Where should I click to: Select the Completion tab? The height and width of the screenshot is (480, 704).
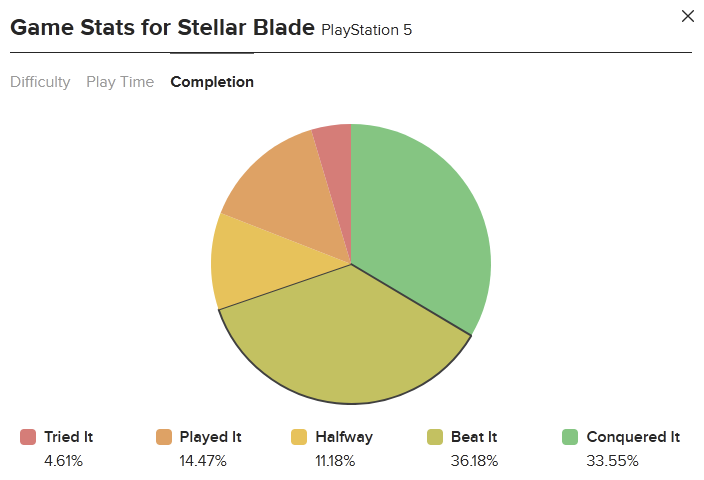pyautogui.click(x=212, y=82)
